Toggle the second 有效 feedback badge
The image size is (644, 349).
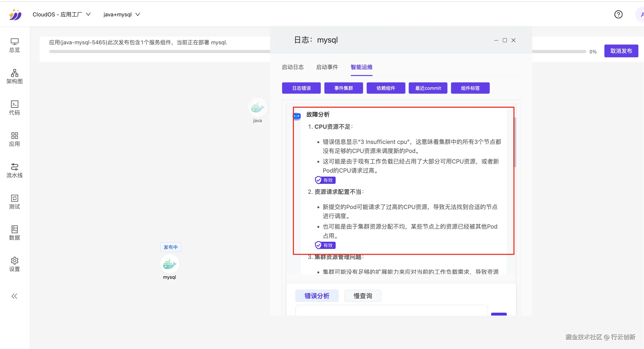click(x=325, y=245)
